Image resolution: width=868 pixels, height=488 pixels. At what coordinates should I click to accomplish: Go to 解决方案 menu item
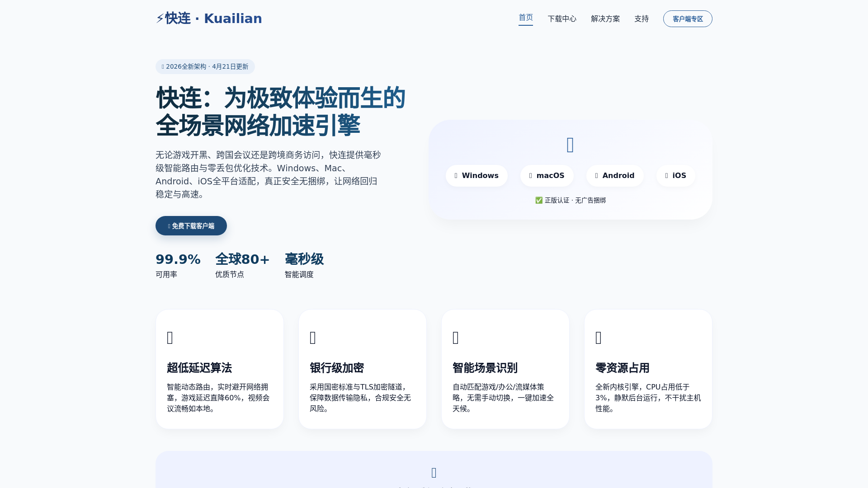click(x=605, y=19)
